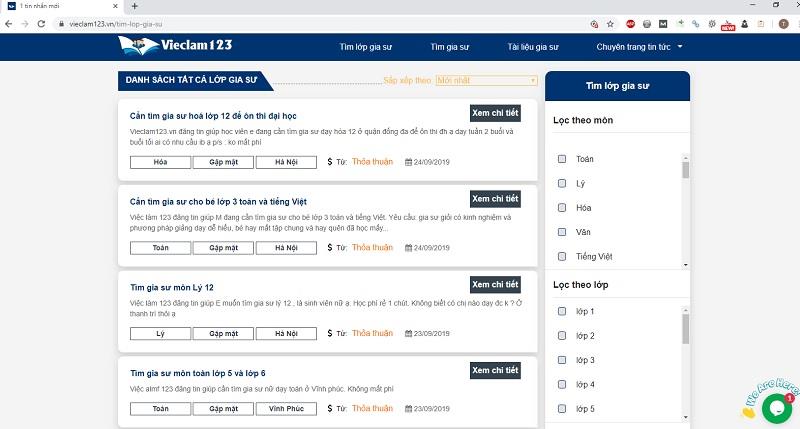Expand Chuyên trang tin tức menu
The width and height of the screenshot is (800, 429).
(x=639, y=46)
